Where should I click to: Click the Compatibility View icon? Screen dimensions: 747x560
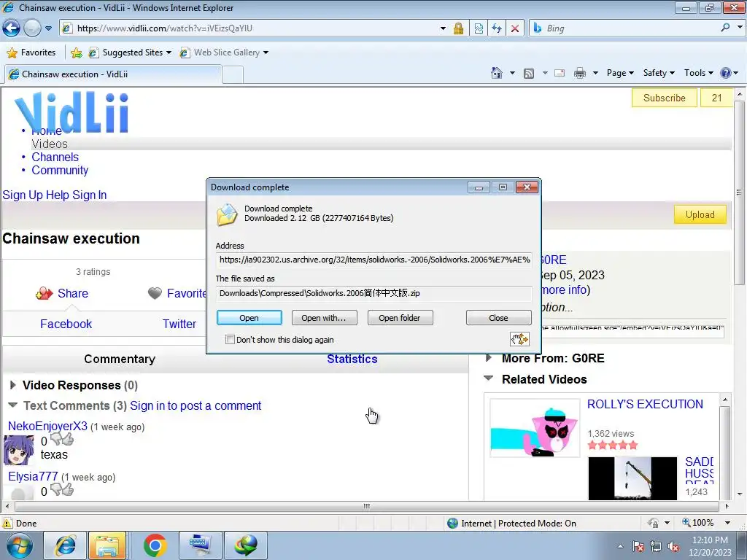pyautogui.click(x=479, y=28)
